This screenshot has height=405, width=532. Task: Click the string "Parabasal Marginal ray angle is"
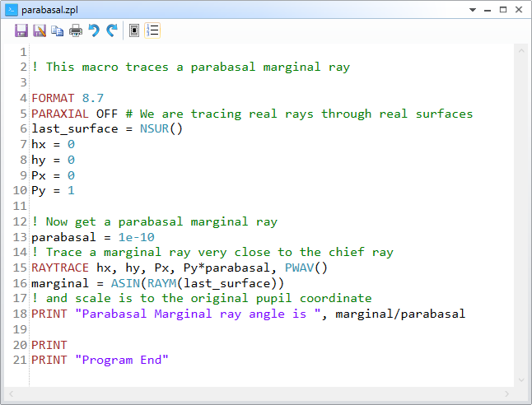pos(198,314)
